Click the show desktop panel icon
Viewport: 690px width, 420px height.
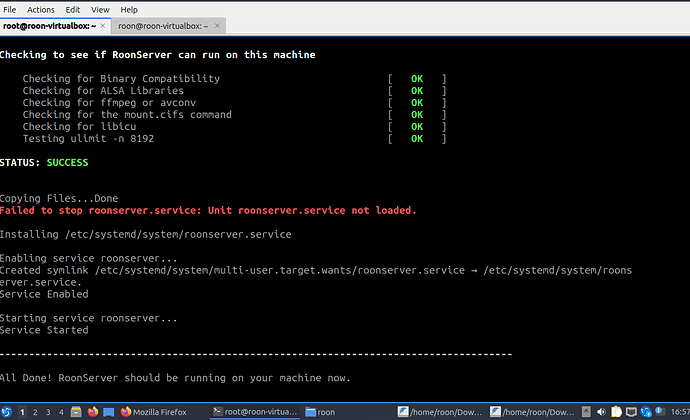click(x=108, y=411)
